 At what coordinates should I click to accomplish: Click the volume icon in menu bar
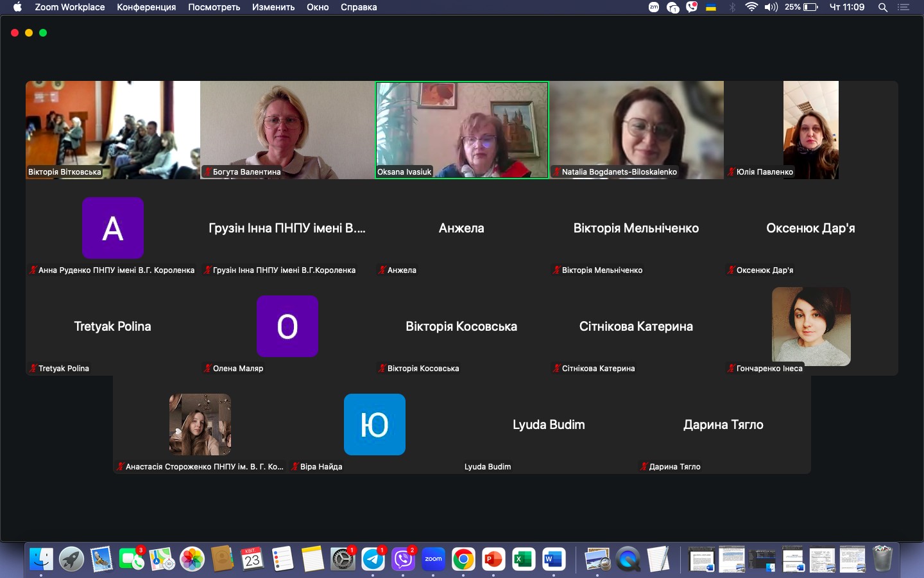tap(771, 7)
